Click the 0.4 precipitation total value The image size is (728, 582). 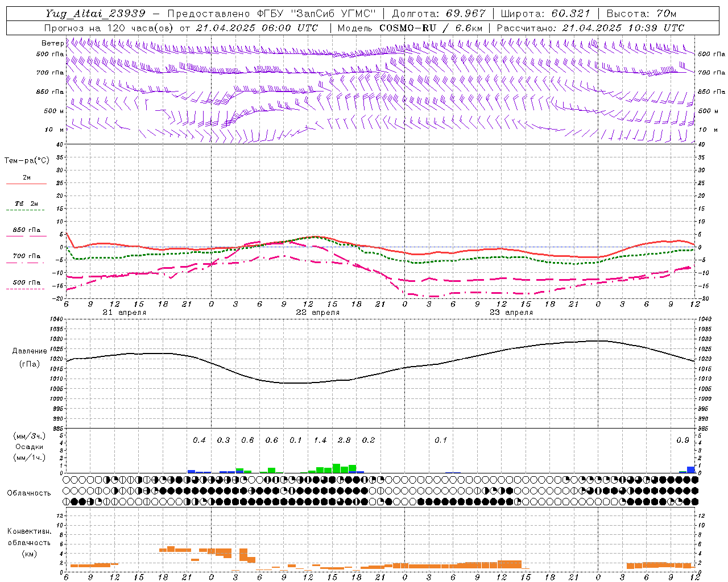tap(199, 440)
